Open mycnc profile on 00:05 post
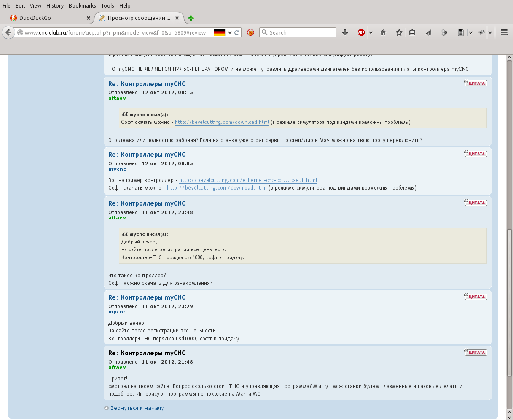Screen dimensions: 513x420 click(x=117, y=169)
